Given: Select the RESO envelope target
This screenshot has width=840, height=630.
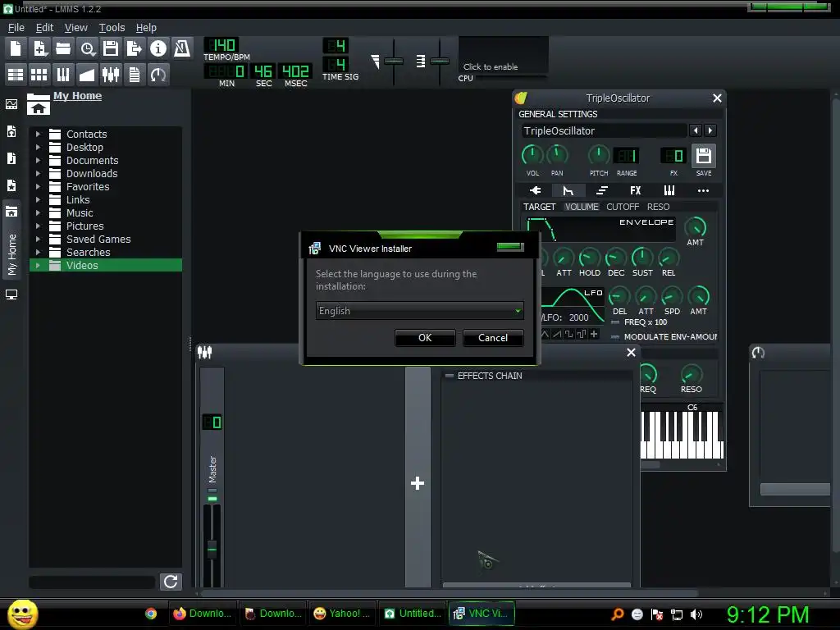Looking at the screenshot, I should click(658, 207).
